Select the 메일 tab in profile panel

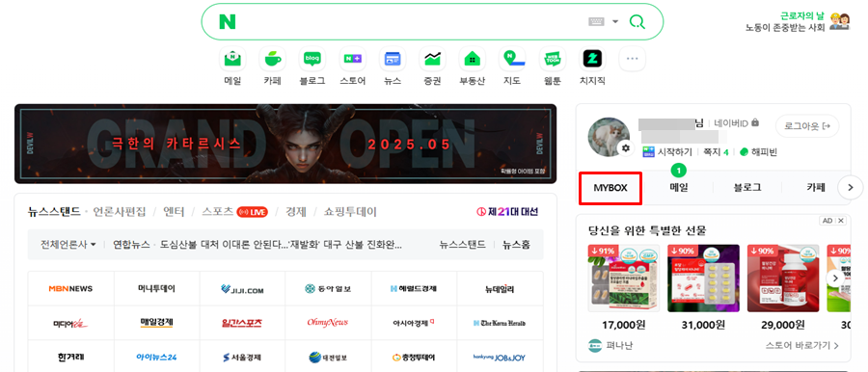(x=679, y=188)
